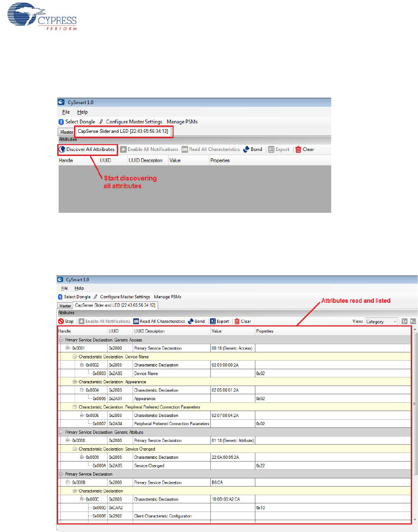This screenshot has width=418, height=532.
Task: Click the vertical scrollbar thumb in lower window
Action: 415,404
